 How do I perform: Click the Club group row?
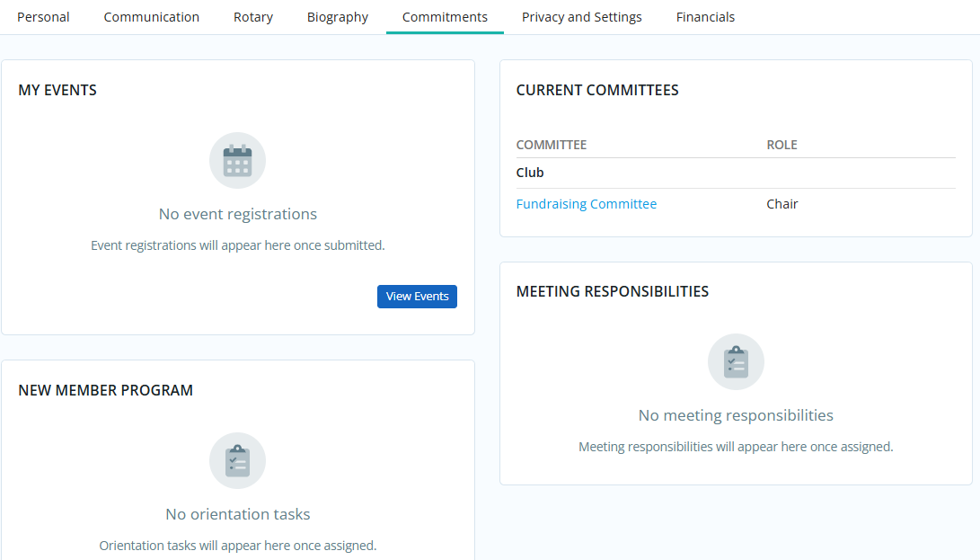736,173
